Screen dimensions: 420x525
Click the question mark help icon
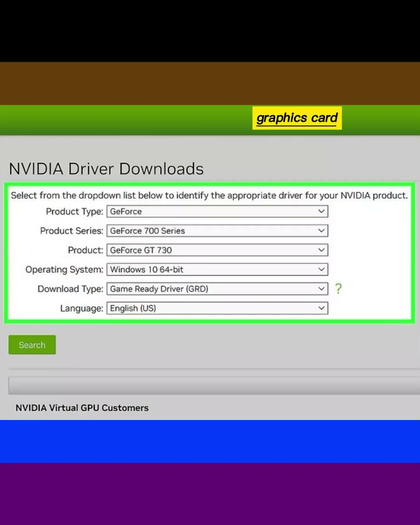[338, 289]
